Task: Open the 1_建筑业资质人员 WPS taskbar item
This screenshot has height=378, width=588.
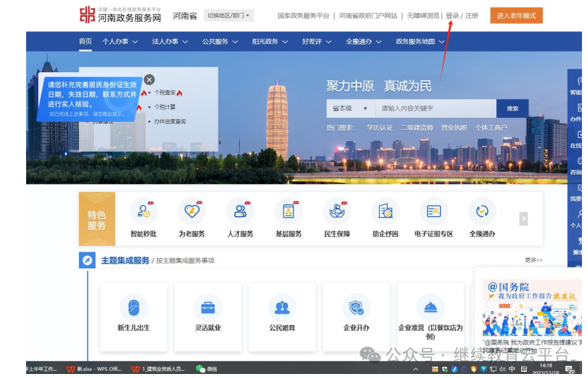Action: [x=159, y=369]
